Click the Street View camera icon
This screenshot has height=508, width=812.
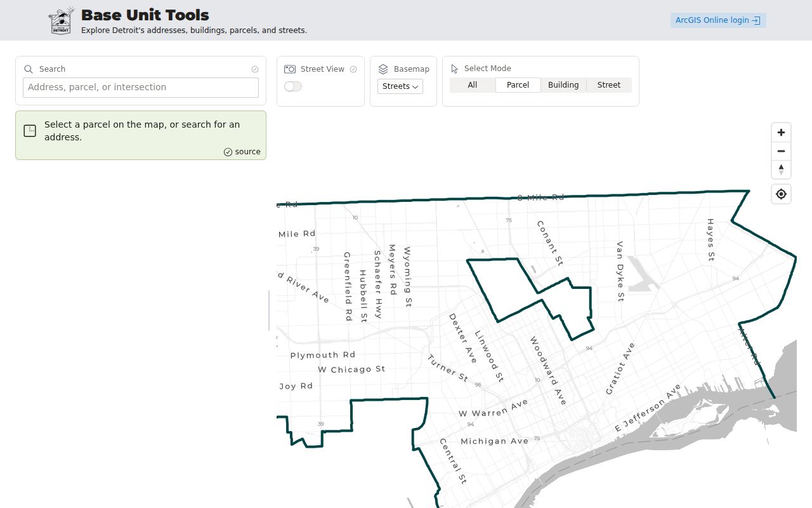[x=290, y=69]
